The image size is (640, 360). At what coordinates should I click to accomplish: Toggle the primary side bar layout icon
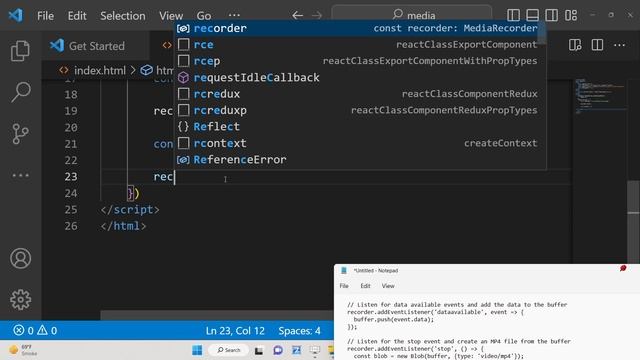tap(513, 15)
